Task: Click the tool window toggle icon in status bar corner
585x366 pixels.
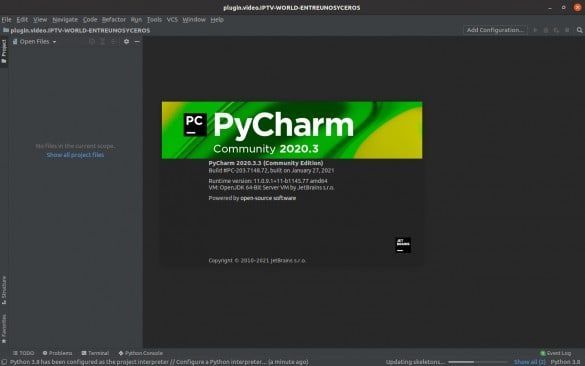Action: tap(4, 362)
